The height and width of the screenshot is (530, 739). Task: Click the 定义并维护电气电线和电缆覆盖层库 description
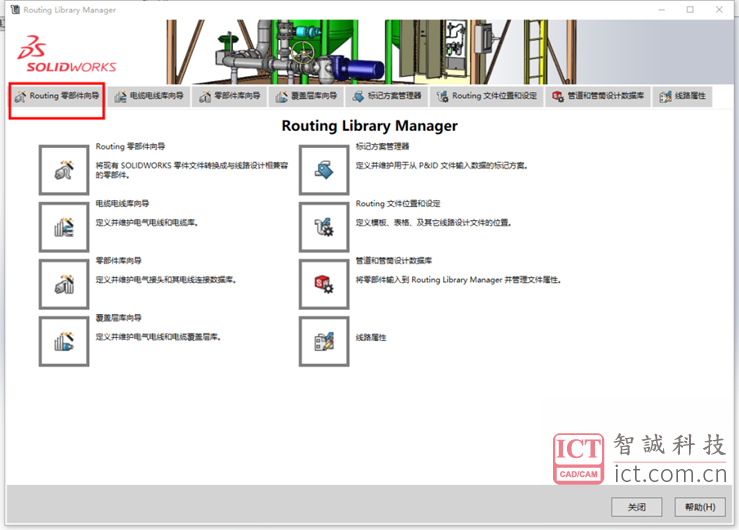158,337
